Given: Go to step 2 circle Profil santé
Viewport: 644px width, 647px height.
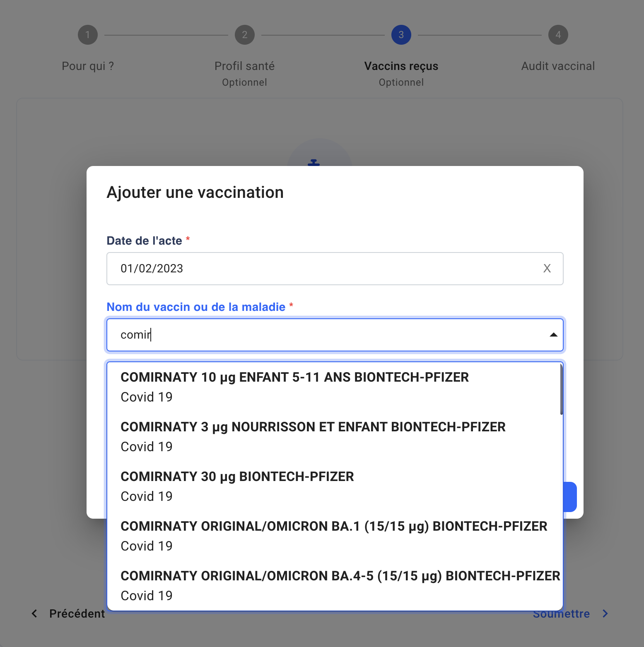Looking at the screenshot, I should pos(245,35).
